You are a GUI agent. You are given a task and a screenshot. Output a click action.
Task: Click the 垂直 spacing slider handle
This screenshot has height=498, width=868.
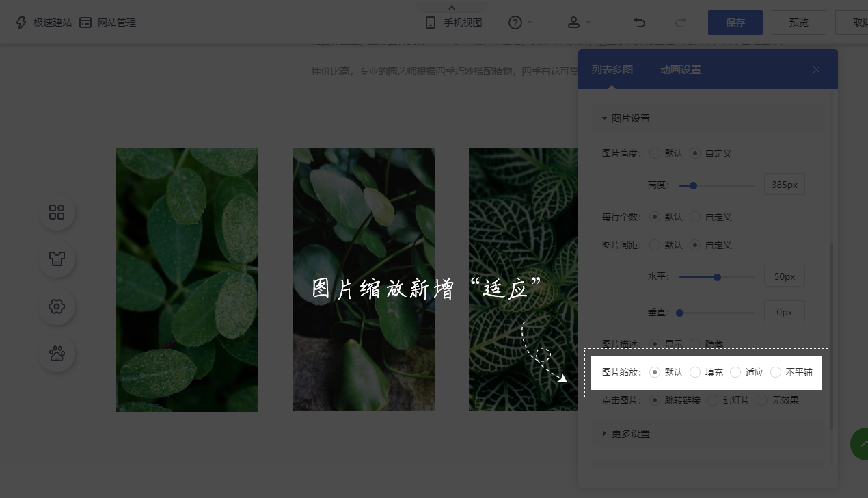click(679, 313)
